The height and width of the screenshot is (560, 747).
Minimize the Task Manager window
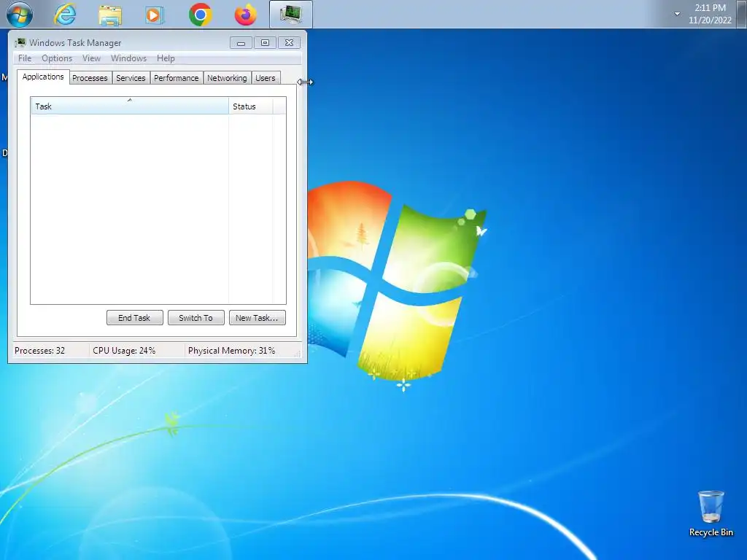click(241, 43)
